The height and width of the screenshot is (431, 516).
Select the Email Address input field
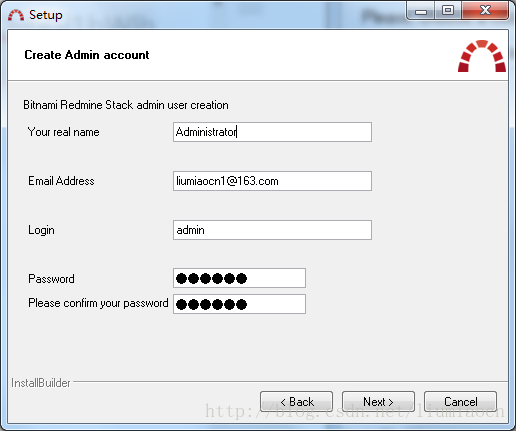tap(272, 181)
